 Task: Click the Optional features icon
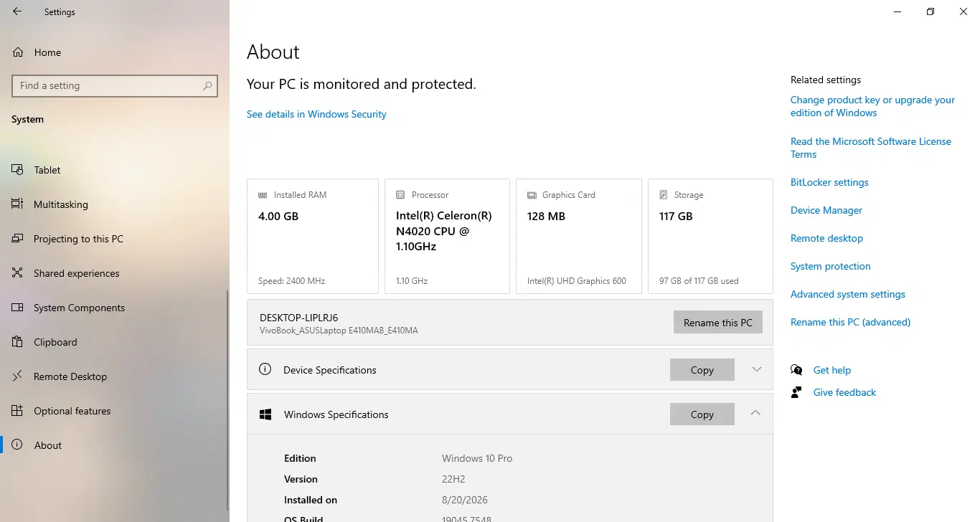pyautogui.click(x=18, y=411)
